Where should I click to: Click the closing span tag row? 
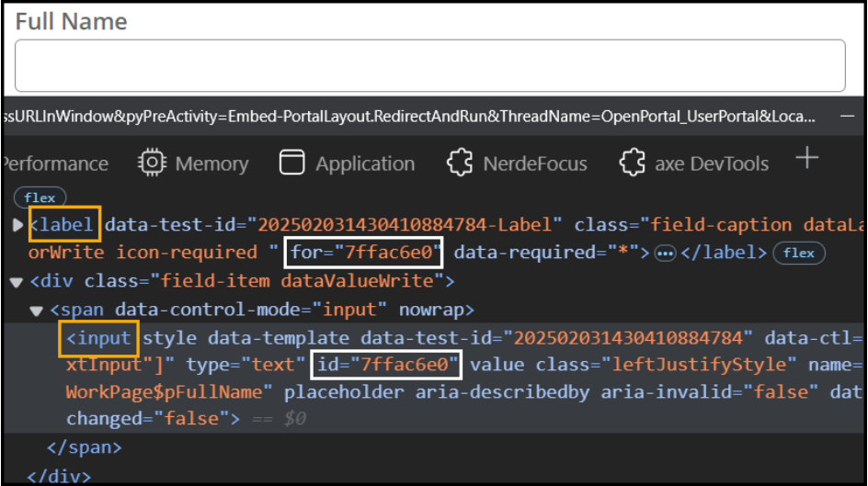[x=85, y=447]
